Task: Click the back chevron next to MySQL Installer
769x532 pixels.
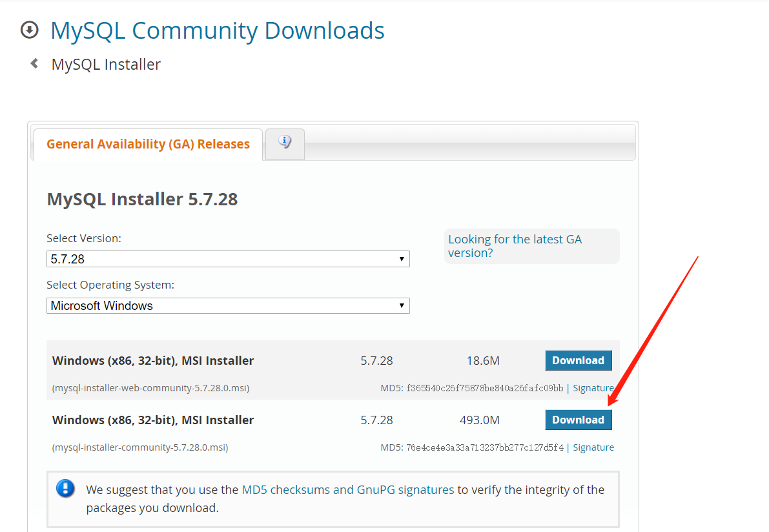Action: [34, 63]
